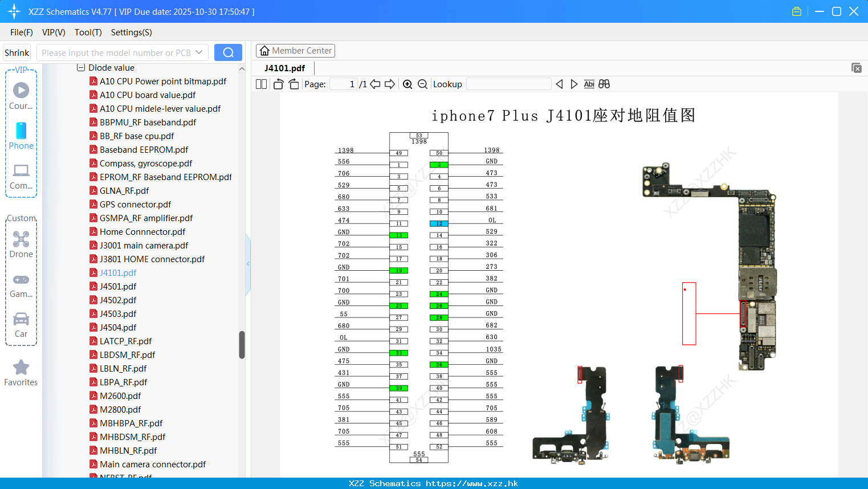
Task: Click the logic board photo thumbnail
Action: pyautogui.click(x=708, y=267)
